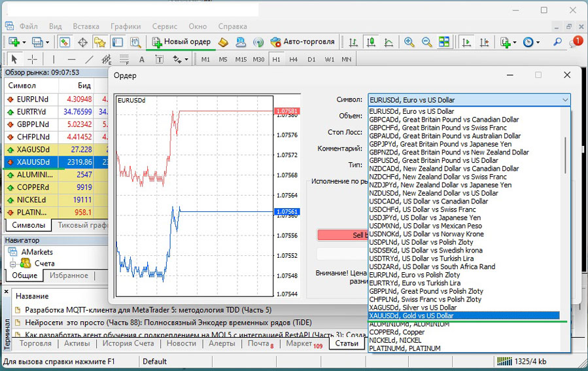Click the Новый ордер button
588x371 pixels.
[x=181, y=42]
